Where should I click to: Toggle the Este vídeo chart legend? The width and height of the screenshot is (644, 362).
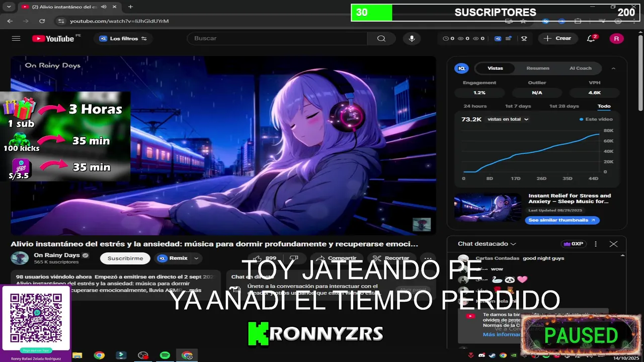point(596,120)
